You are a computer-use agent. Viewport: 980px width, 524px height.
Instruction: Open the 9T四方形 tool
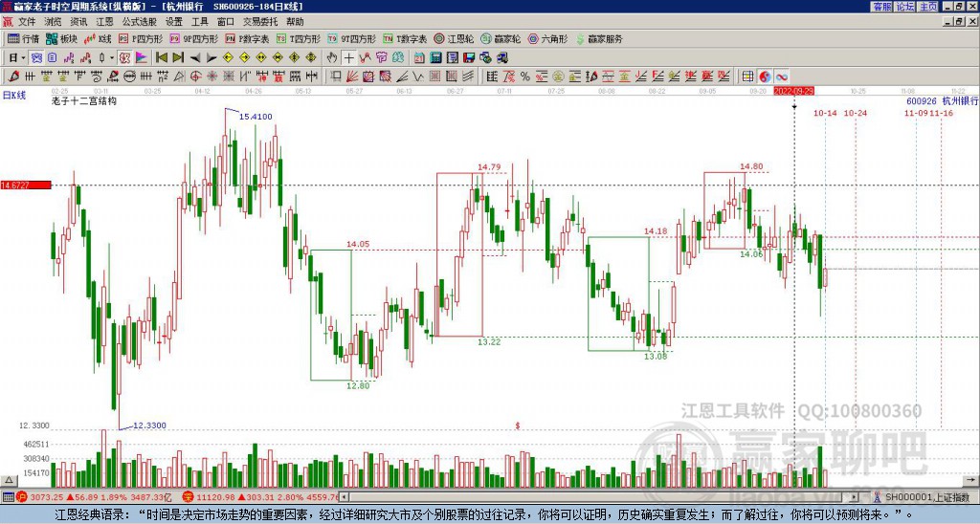(x=352, y=38)
